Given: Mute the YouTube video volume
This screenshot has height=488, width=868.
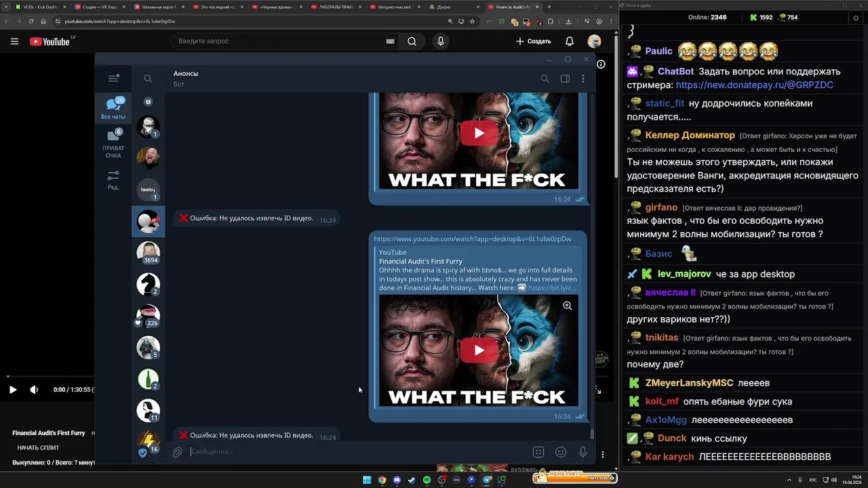Looking at the screenshot, I should coord(34,390).
